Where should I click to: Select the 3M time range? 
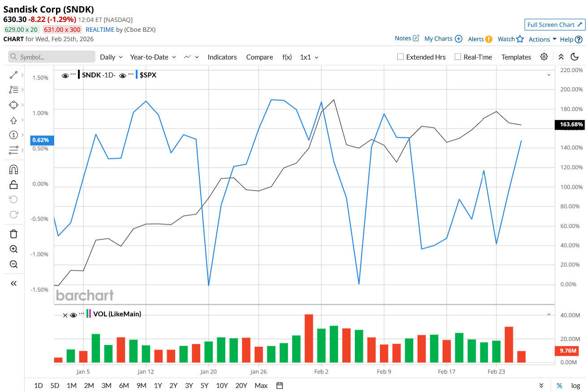106,385
